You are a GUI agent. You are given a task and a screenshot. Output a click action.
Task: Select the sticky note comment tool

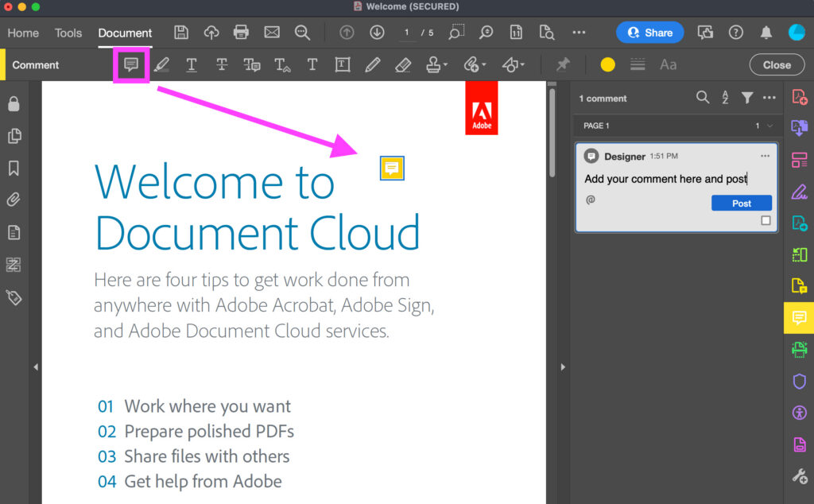131,65
